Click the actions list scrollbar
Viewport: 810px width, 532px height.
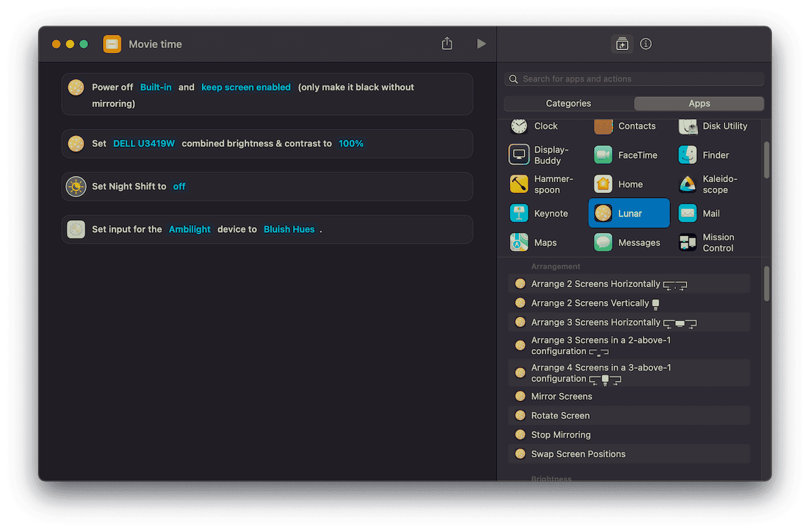click(x=767, y=283)
